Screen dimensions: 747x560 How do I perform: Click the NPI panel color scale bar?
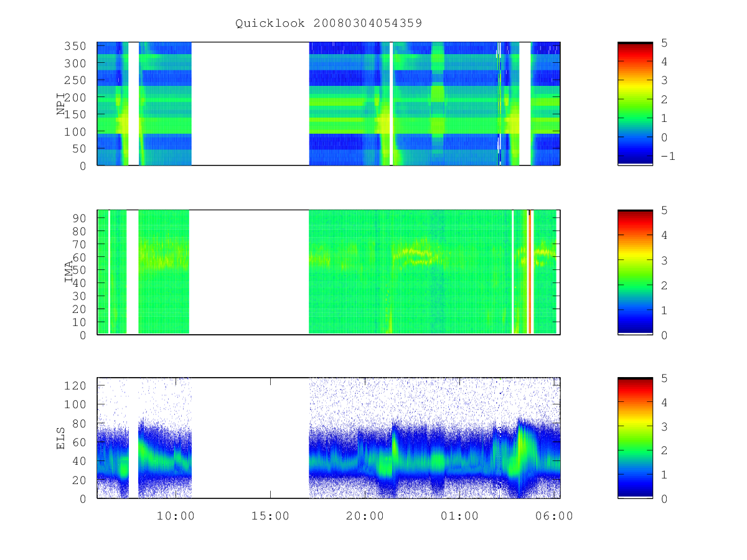(635, 103)
